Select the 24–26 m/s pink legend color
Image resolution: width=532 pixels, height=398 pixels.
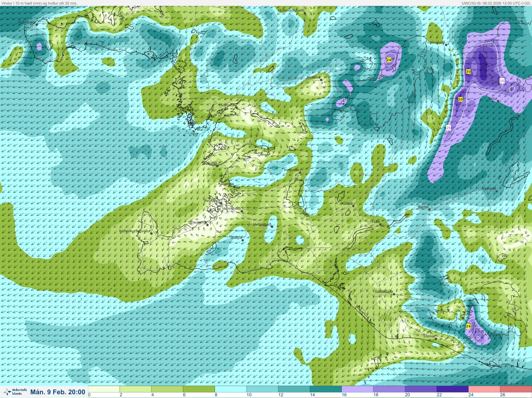pyautogui.click(x=483, y=389)
